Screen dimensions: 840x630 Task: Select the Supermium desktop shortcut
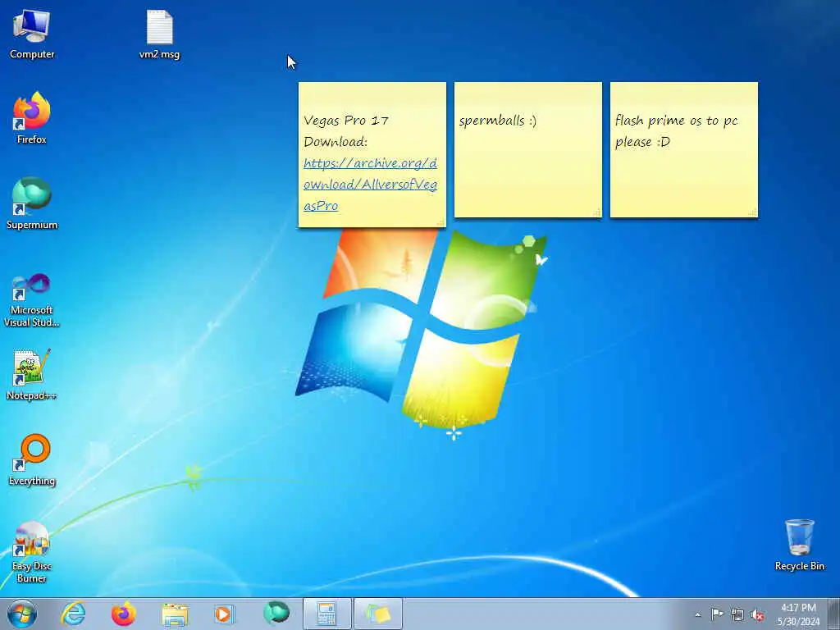[32, 203]
